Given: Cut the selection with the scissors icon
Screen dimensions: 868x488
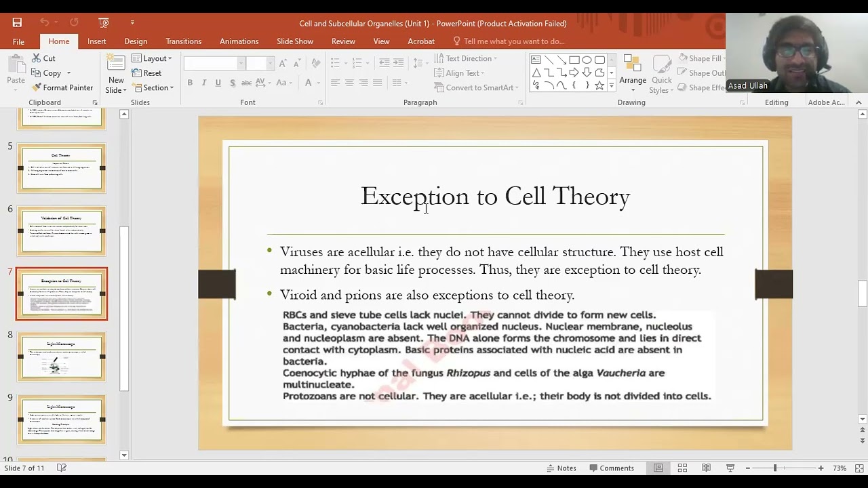Looking at the screenshot, I should click(43, 58).
